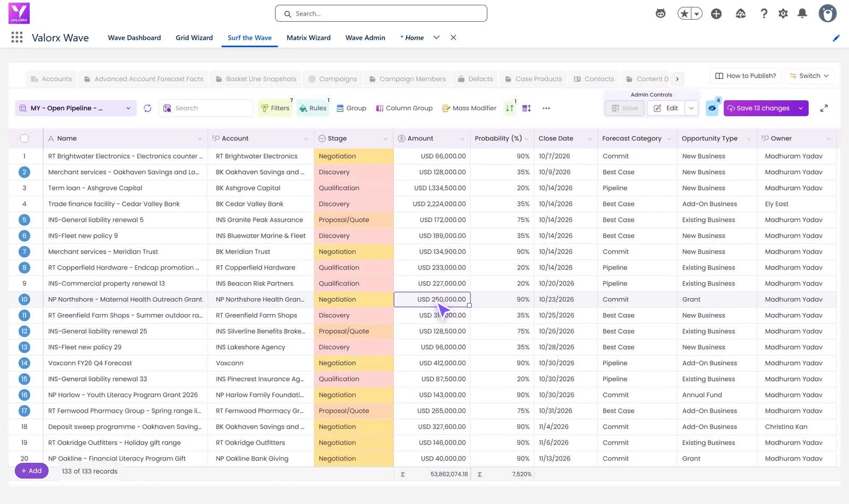Tick the select-all rows checkbox
Image resolution: width=849 pixels, height=504 pixels.
(x=24, y=138)
